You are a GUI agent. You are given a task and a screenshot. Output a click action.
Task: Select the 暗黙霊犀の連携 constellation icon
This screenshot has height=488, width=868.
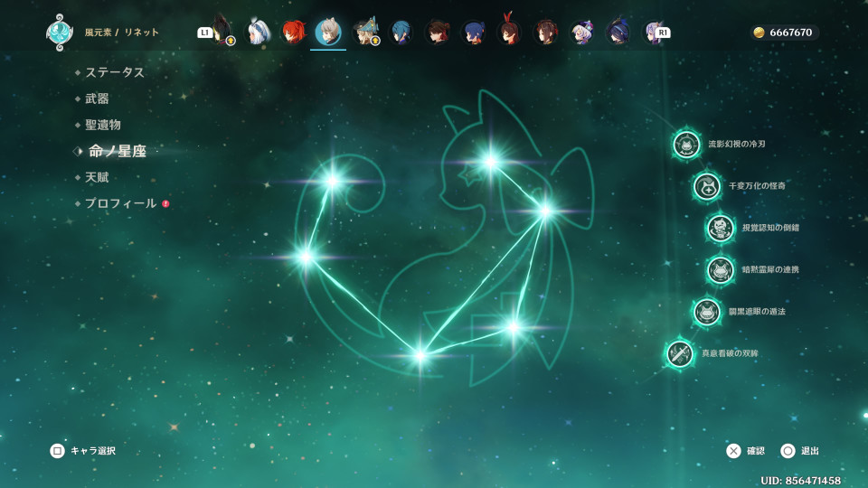coord(721,270)
